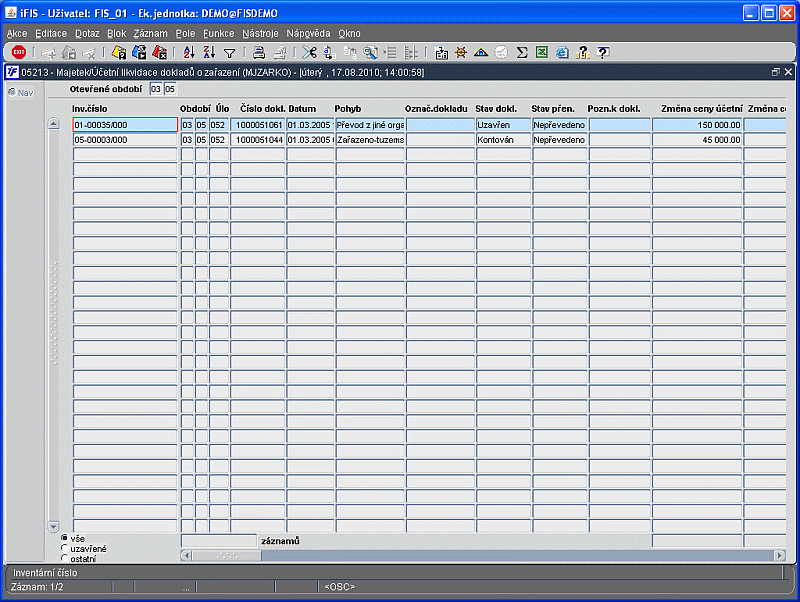This screenshot has height=602, width=800.
Task: Click the 'Nepřevedeno' cell in Uzavřen row
Action: pyautogui.click(x=559, y=124)
